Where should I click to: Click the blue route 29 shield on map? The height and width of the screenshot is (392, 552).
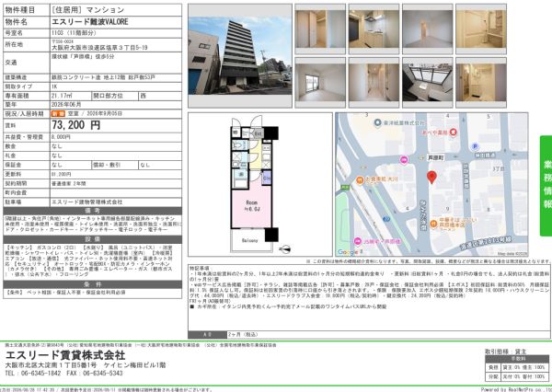(x=386, y=219)
